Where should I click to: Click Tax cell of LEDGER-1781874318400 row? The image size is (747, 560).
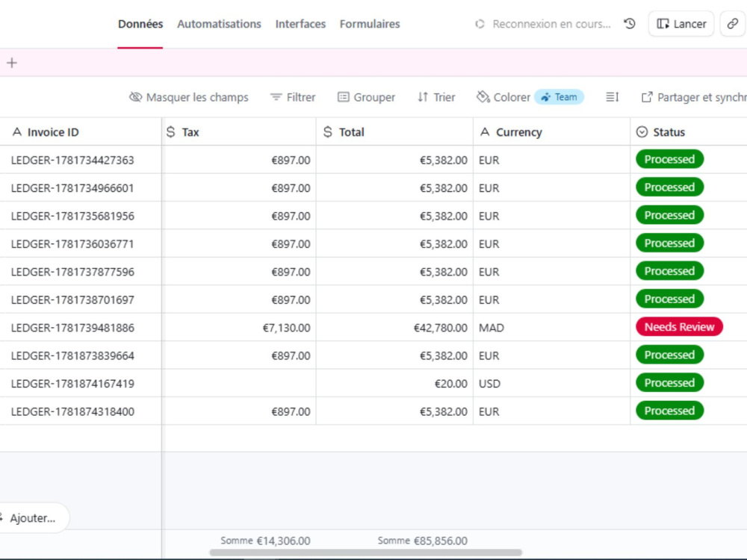coord(239,411)
